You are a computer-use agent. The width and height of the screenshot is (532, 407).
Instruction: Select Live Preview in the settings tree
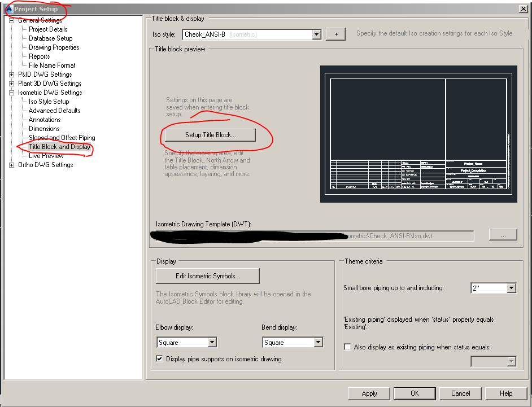click(46, 155)
